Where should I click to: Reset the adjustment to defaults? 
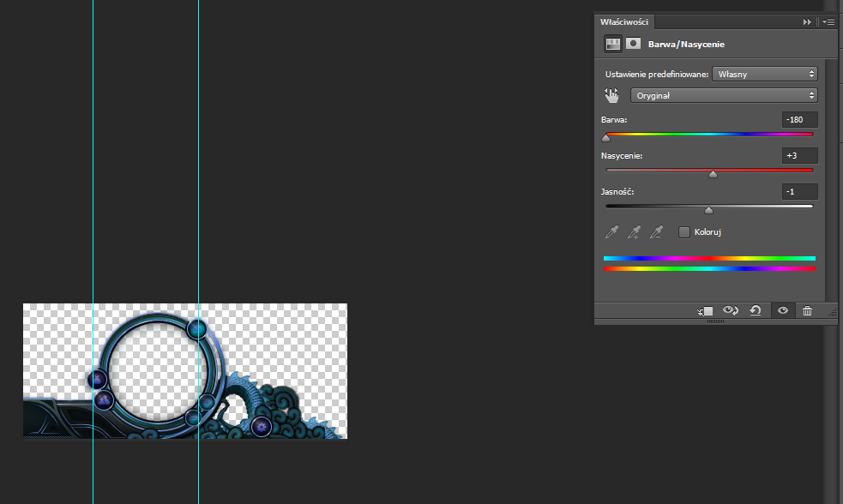[756, 310]
